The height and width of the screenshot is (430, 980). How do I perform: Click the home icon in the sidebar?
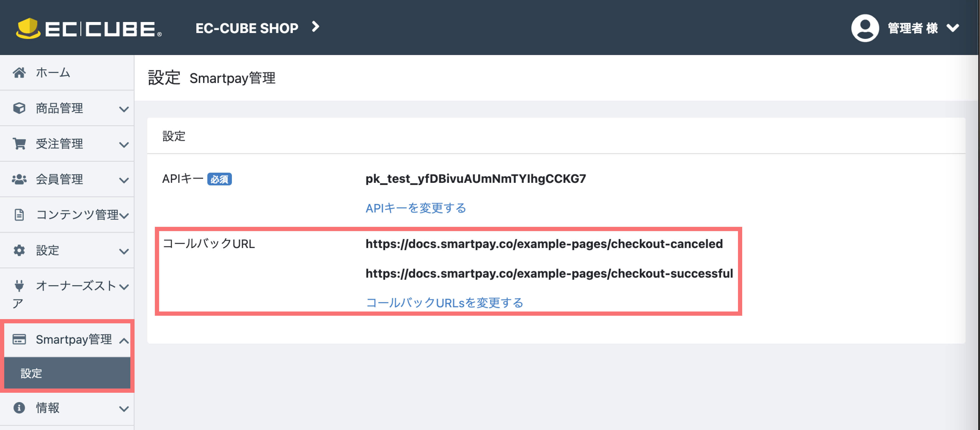pyautogui.click(x=19, y=72)
